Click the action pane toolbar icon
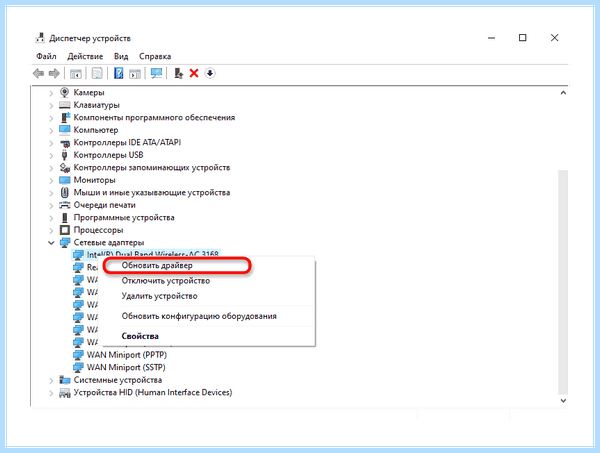This screenshot has width=600, height=453. click(135, 73)
